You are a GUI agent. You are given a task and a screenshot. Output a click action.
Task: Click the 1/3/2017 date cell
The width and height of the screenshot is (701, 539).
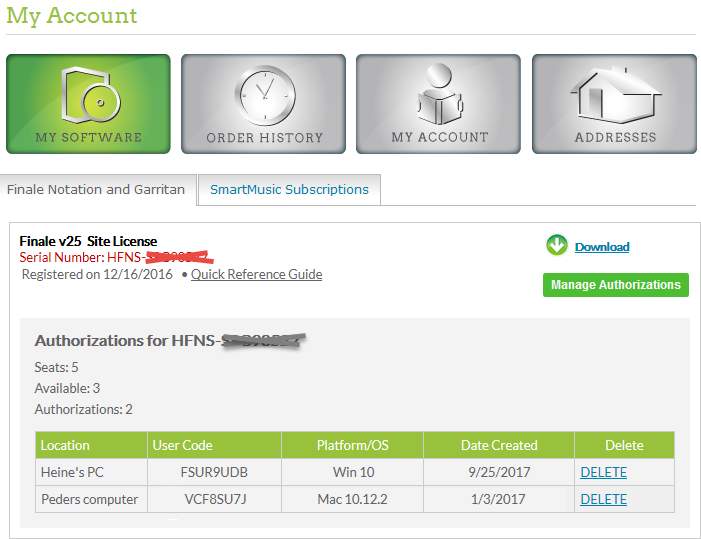click(499, 499)
